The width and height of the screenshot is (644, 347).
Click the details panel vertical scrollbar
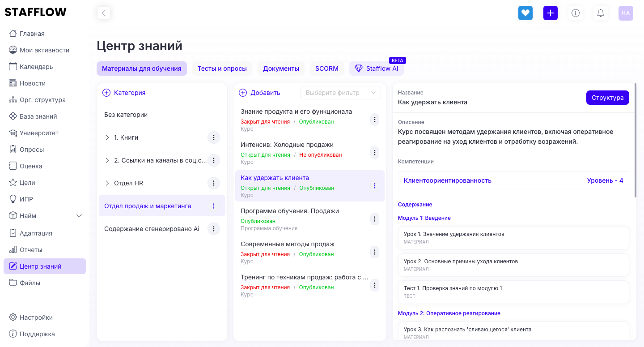click(x=635, y=140)
